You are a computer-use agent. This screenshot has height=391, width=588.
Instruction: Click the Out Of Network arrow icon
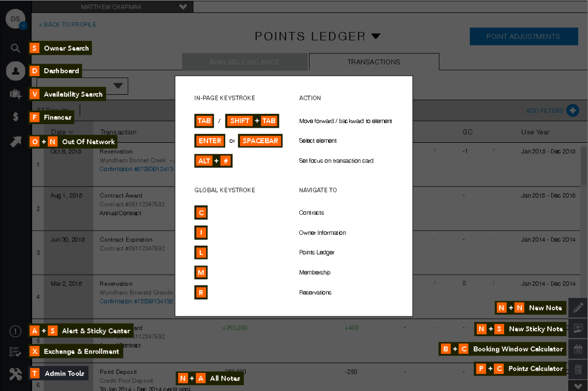[x=16, y=142]
